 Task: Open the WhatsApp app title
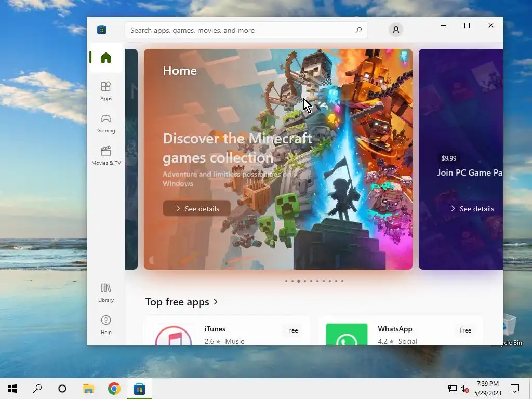(395, 329)
